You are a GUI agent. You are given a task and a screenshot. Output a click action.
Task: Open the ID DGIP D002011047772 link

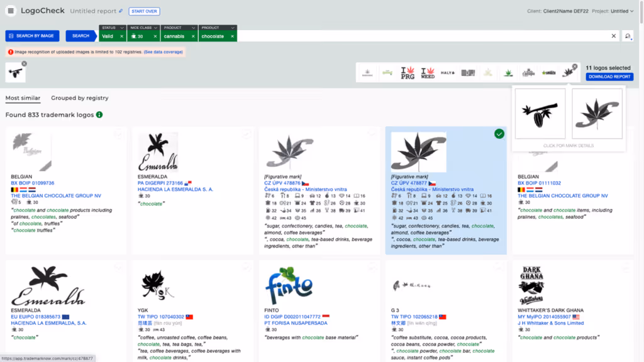tap(292, 317)
